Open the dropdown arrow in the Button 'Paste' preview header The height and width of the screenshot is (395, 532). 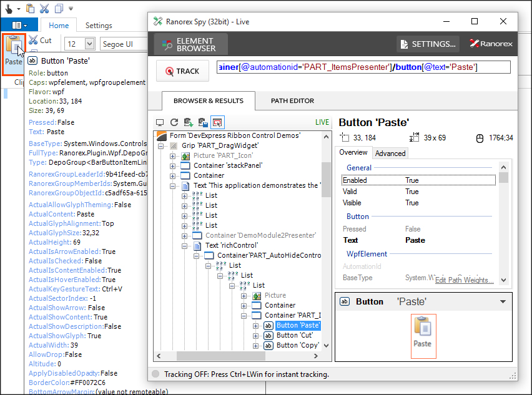coord(503,302)
